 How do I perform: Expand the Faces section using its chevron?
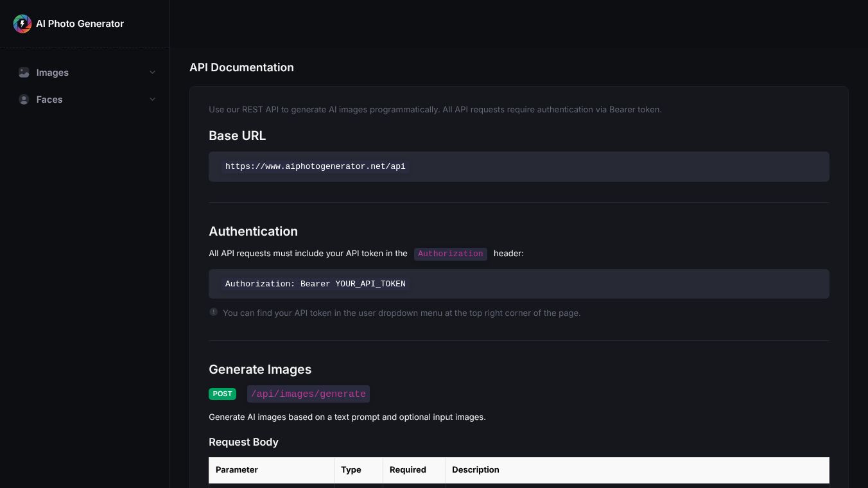153,100
